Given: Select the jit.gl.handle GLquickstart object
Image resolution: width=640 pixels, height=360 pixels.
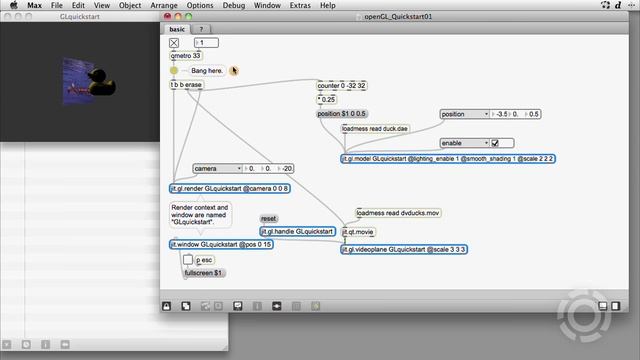Looking at the screenshot, I should (x=297, y=231).
